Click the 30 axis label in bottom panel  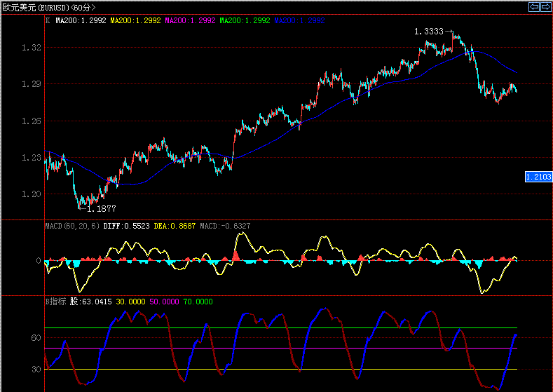[x=36, y=370]
